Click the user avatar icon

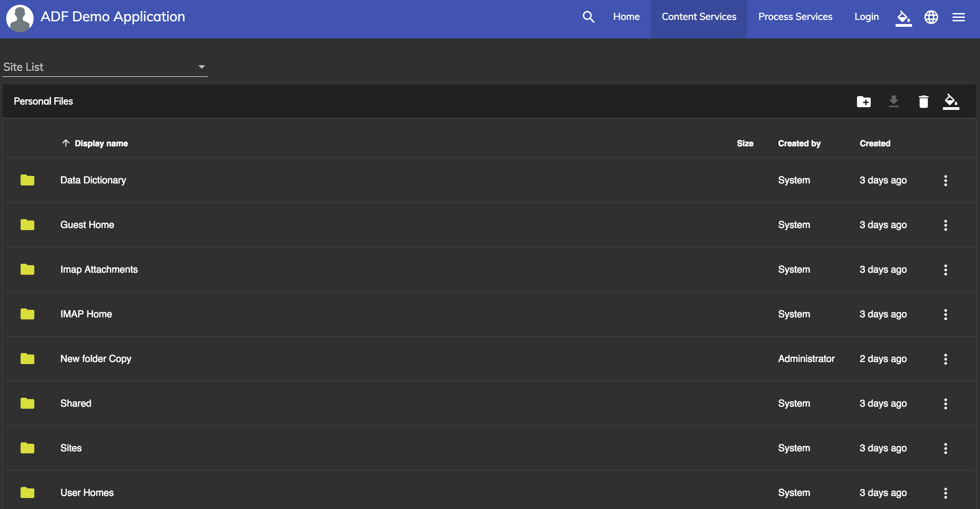pyautogui.click(x=20, y=18)
